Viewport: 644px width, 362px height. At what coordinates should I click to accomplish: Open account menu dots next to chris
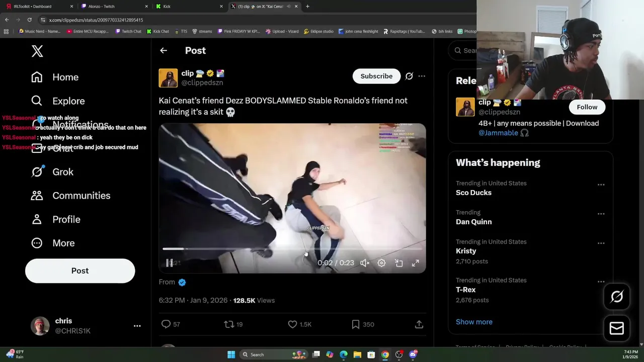[137, 326]
